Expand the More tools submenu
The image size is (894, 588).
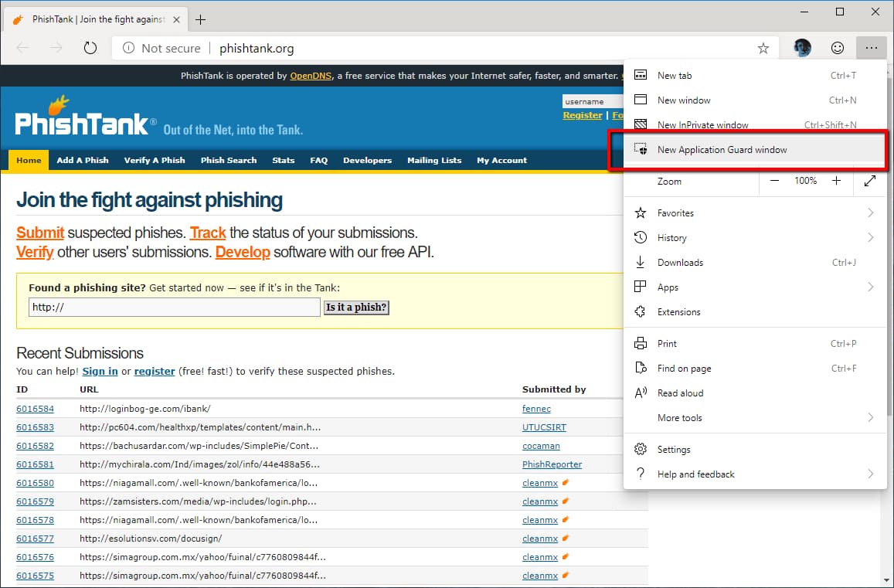click(680, 417)
